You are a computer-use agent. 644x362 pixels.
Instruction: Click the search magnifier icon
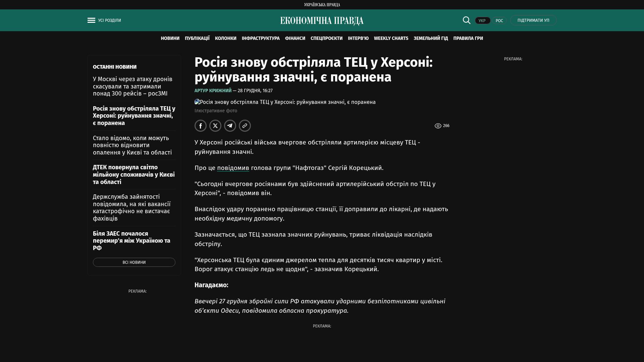(466, 20)
